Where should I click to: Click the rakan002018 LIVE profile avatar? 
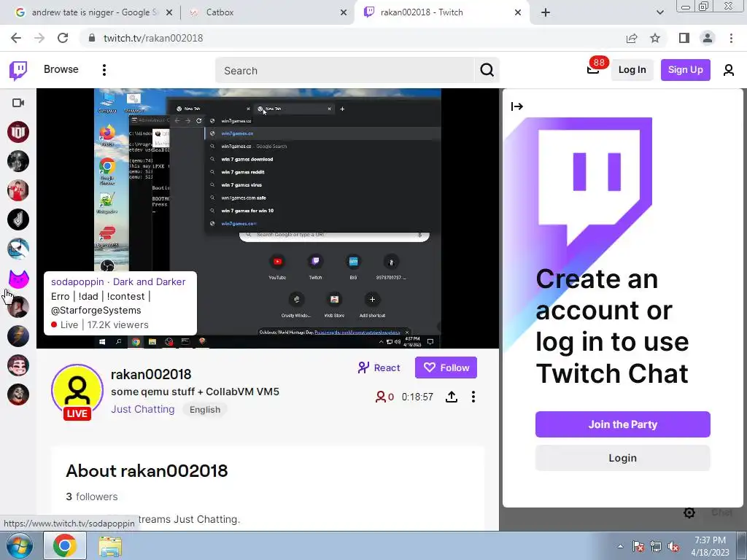tap(77, 392)
